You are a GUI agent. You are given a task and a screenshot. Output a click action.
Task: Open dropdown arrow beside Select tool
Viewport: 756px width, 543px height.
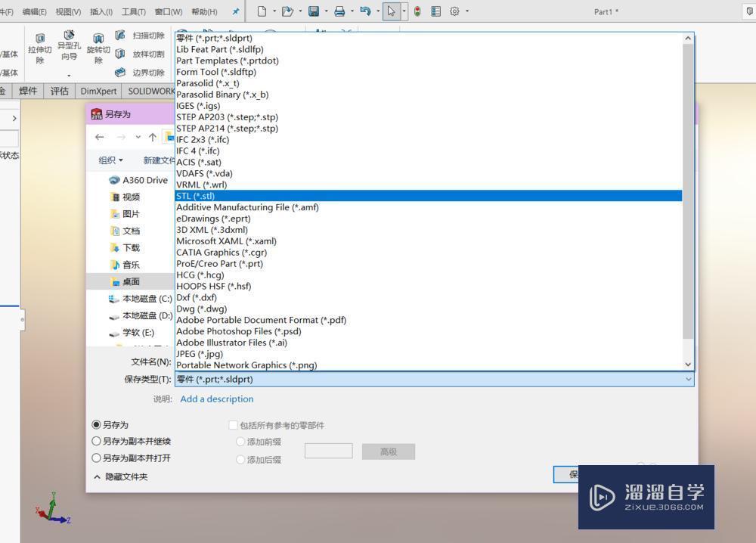coord(404,11)
